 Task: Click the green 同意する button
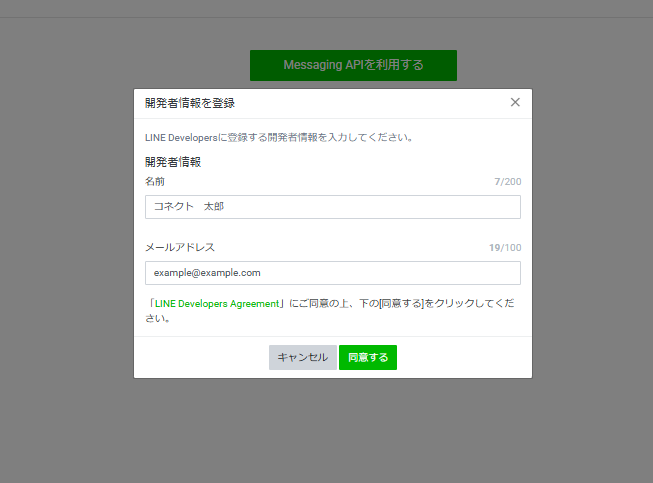[x=368, y=357]
